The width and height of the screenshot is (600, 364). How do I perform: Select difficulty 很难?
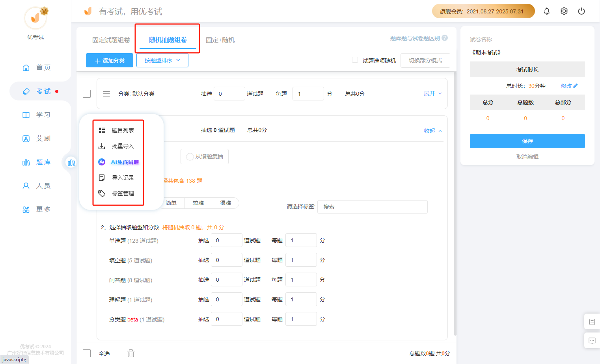(225, 203)
